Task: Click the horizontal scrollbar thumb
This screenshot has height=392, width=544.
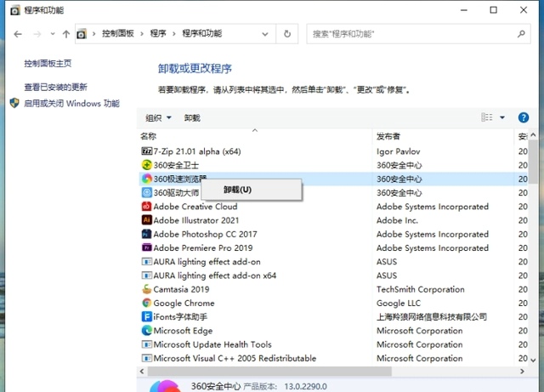Action: pos(269,372)
